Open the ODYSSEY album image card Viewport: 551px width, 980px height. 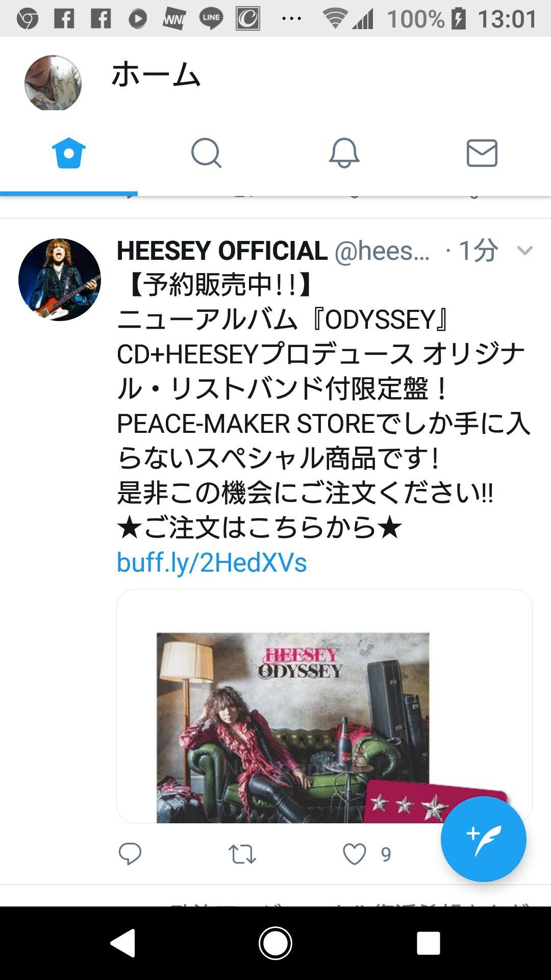[x=324, y=706]
